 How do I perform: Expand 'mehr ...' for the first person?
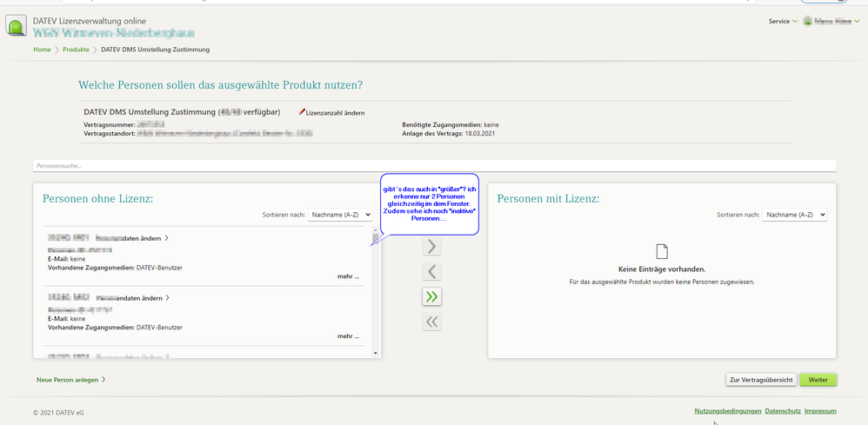(349, 276)
